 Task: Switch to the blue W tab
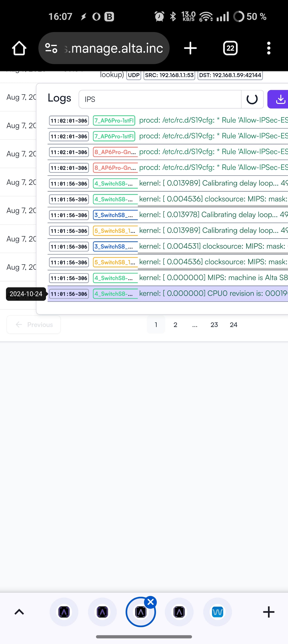[217, 612]
